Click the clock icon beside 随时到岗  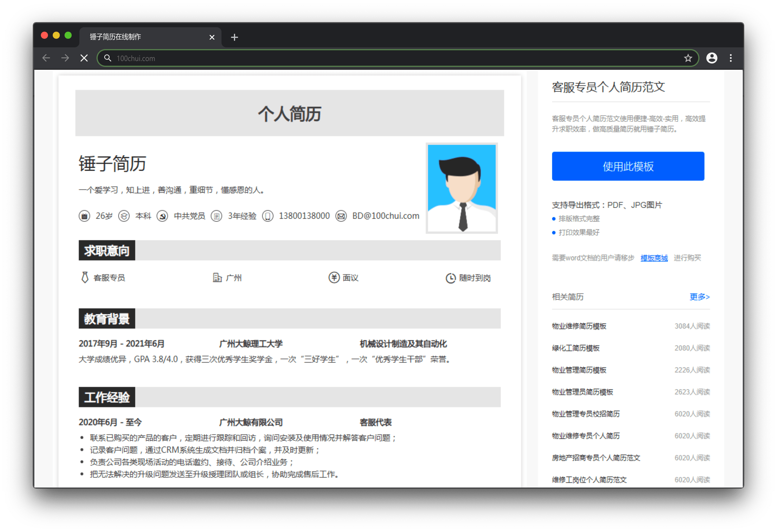coord(450,278)
